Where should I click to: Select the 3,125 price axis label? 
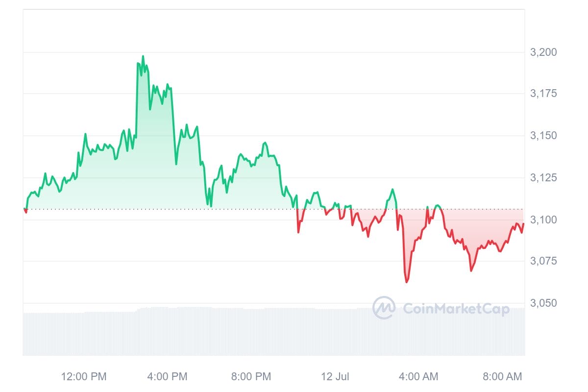point(543,178)
